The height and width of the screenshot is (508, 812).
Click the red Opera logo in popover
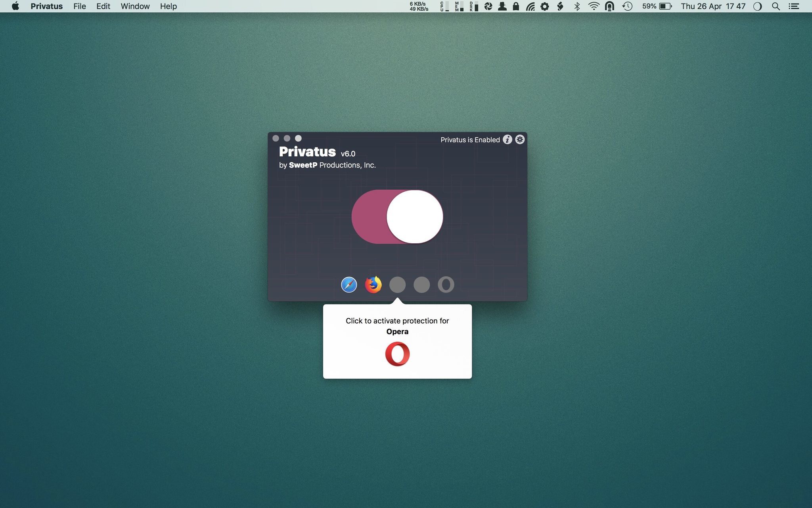pos(397,354)
